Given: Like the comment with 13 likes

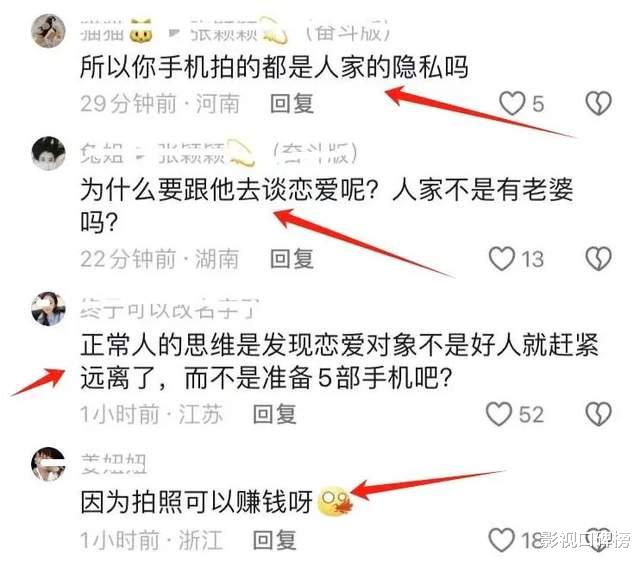Looking at the screenshot, I should pyautogui.click(x=502, y=259).
